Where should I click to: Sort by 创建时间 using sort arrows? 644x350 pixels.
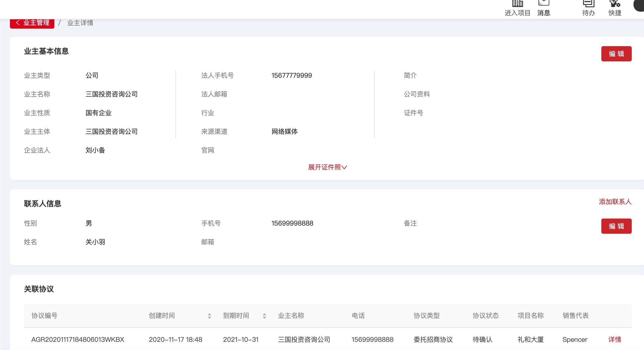[209, 316]
